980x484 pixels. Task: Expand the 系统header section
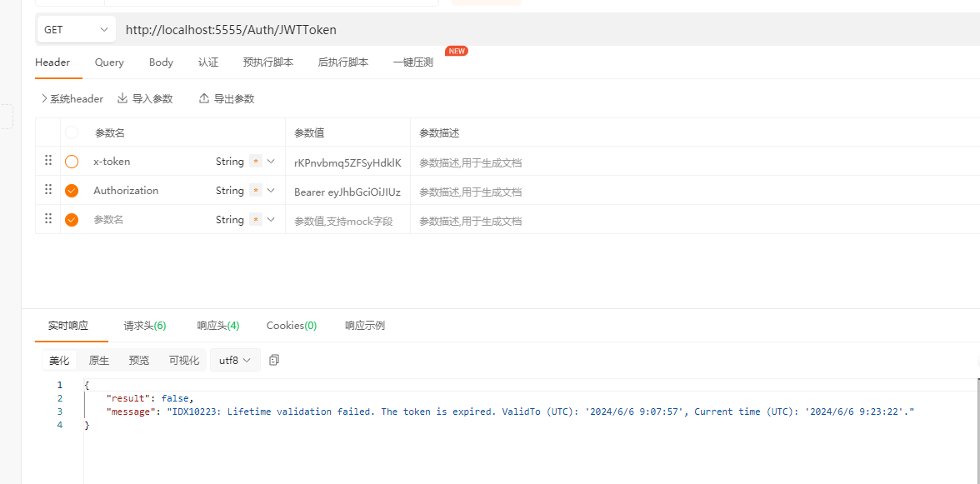click(72, 98)
